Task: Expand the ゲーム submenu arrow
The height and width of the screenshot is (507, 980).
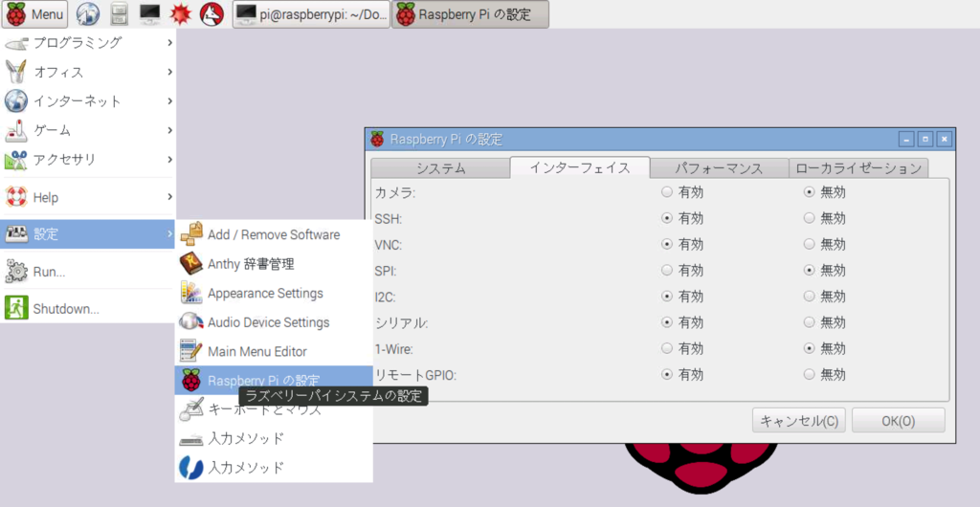Action: click(x=169, y=130)
